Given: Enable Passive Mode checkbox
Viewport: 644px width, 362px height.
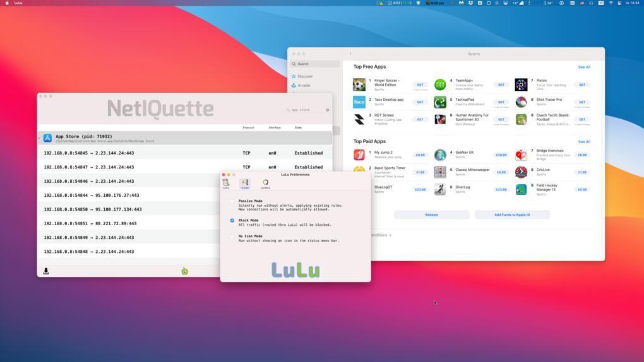Looking at the screenshot, I should tap(232, 201).
